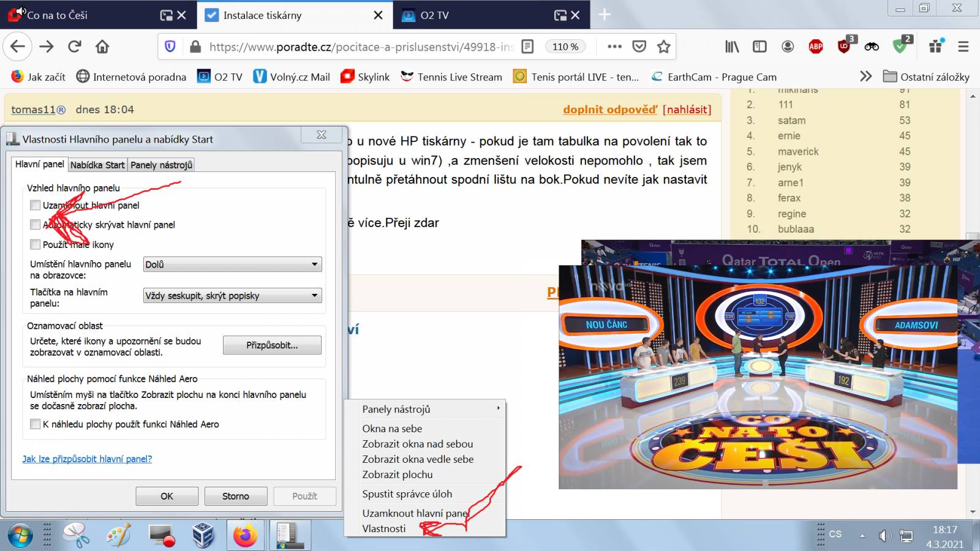Image resolution: width=980 pixels, height=551 pixels.
Task: Save page to Pocket icon
Action: coord(639,47)
